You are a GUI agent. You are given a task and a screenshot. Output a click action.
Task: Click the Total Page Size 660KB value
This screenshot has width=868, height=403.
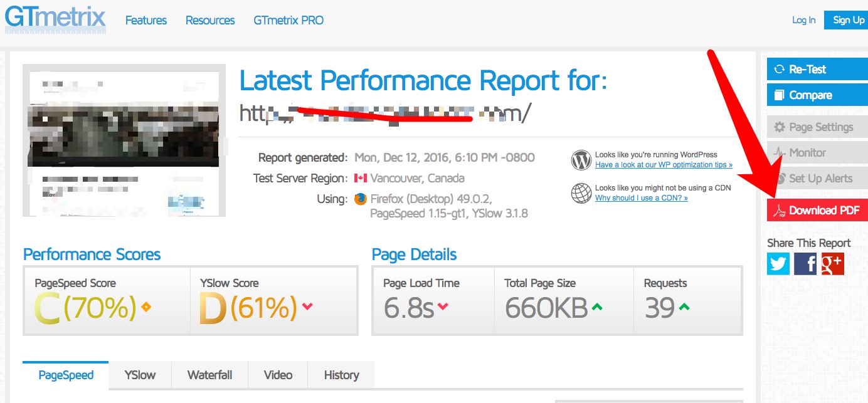[546, 308]
